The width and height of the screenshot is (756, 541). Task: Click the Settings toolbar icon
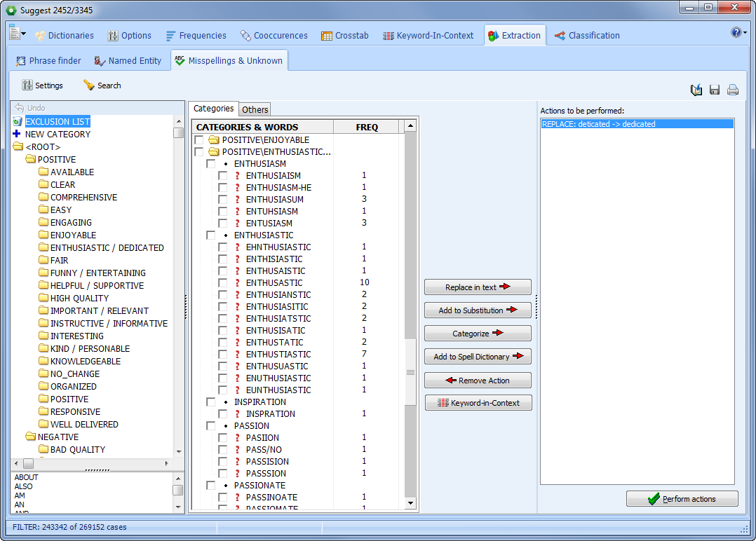(x=27, y=85)
